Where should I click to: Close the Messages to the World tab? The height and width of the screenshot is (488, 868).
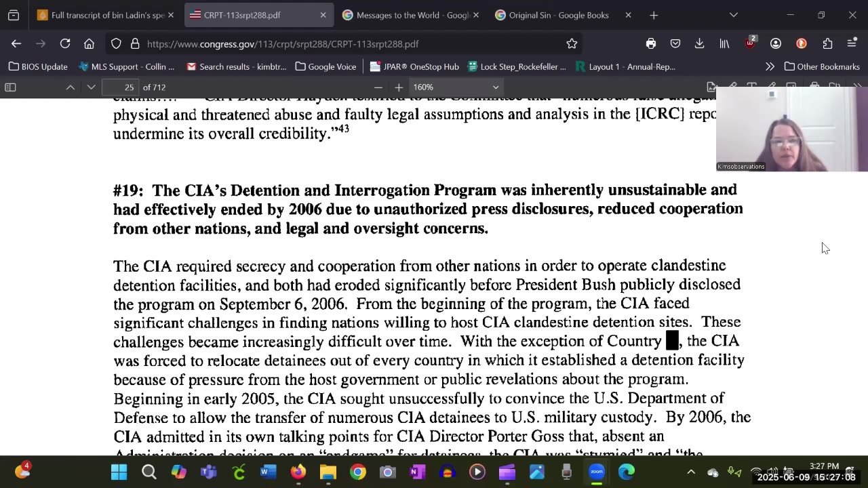coord(475,15)
